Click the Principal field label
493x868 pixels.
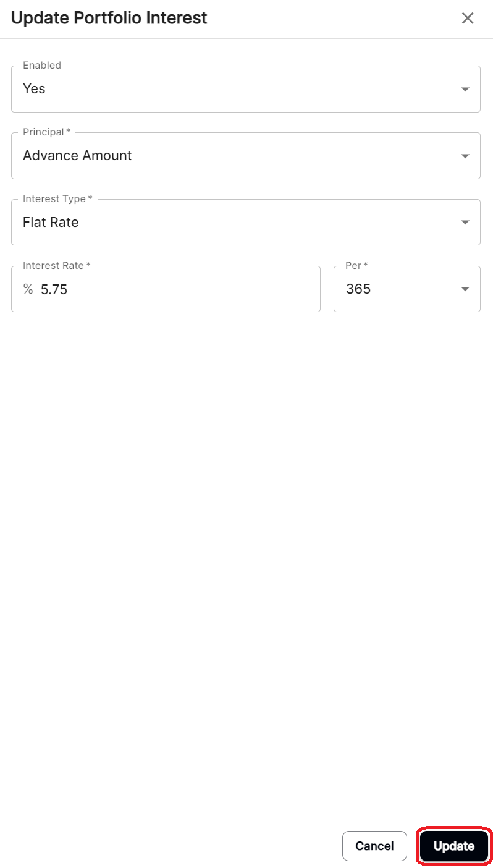point(43,132)
